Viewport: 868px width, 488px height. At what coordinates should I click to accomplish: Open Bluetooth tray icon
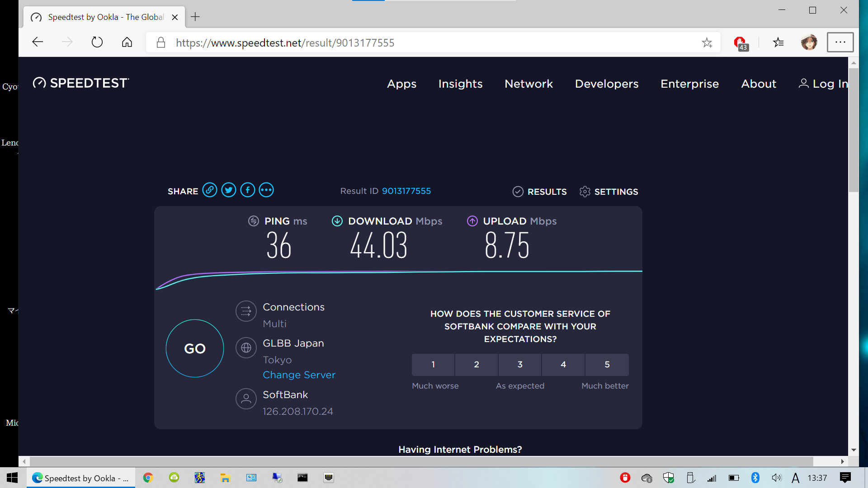(755, 478)
